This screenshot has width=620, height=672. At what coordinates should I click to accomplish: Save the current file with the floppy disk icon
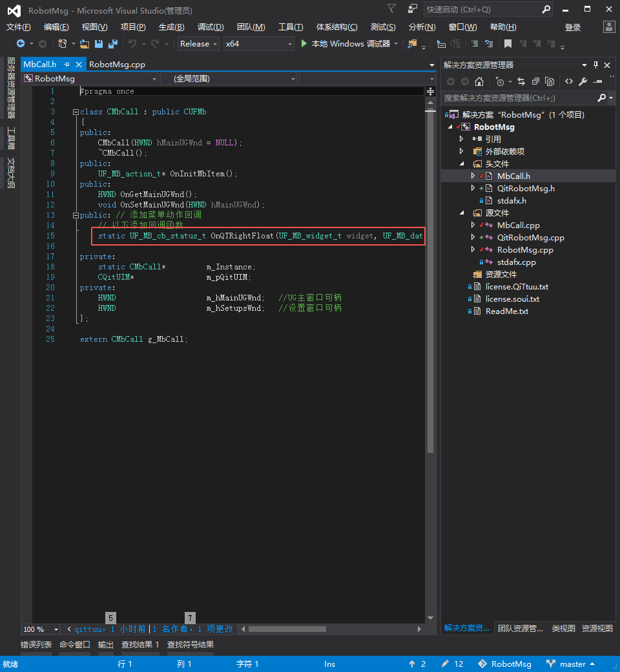[x=99, y=44]
